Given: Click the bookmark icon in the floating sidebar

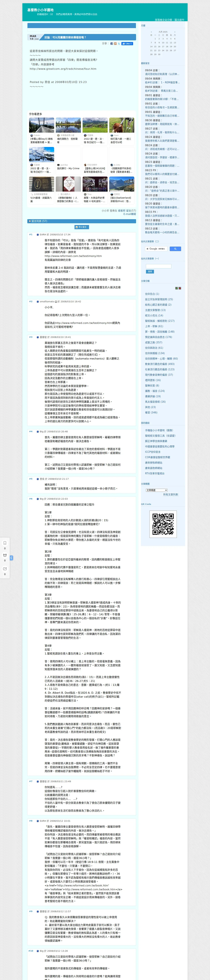Looking at the screenshot, I should click(5, 543).
